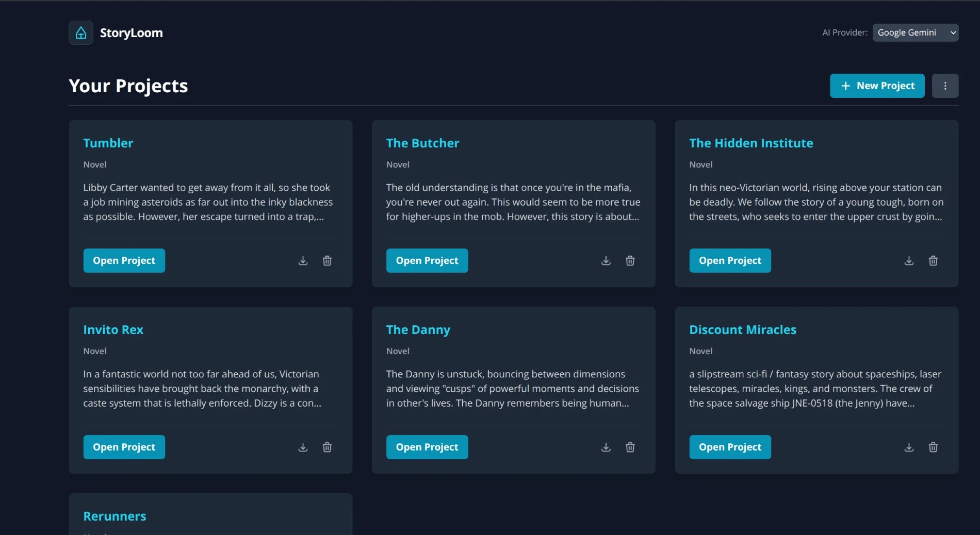
Task: Click The Danny project title
Action: [418, 330]
